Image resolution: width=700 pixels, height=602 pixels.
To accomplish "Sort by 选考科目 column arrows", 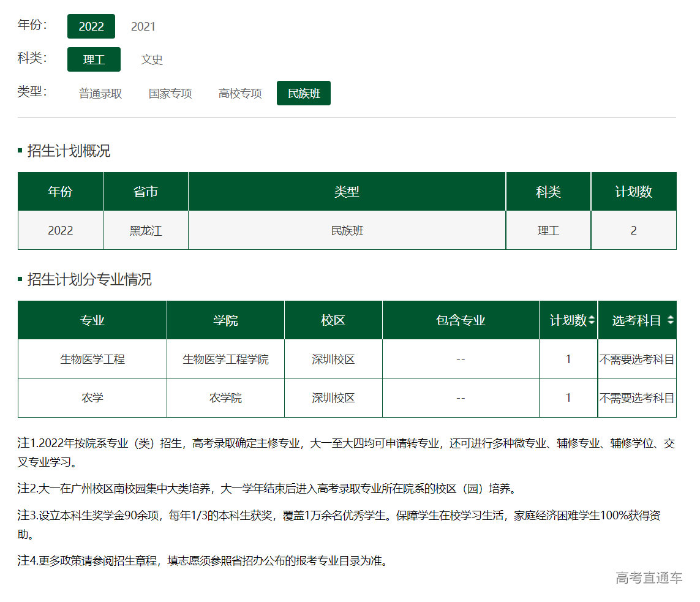I will tap(671, 320).
